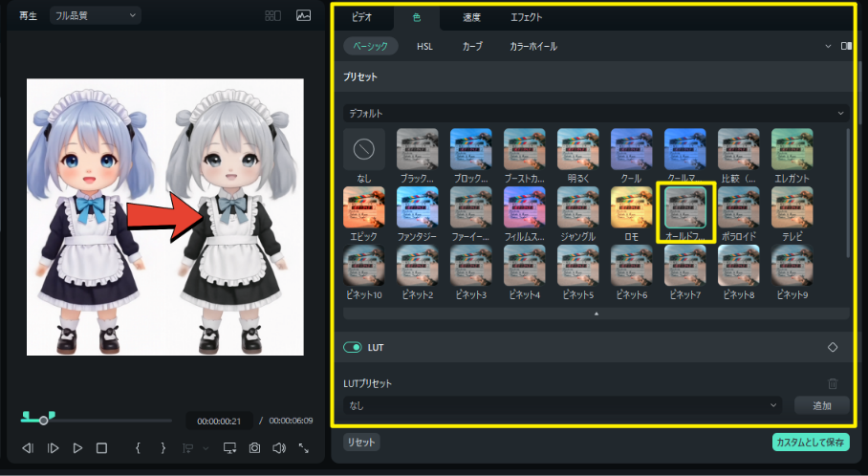Open the フル品質 playback quality dropdown

96,15
